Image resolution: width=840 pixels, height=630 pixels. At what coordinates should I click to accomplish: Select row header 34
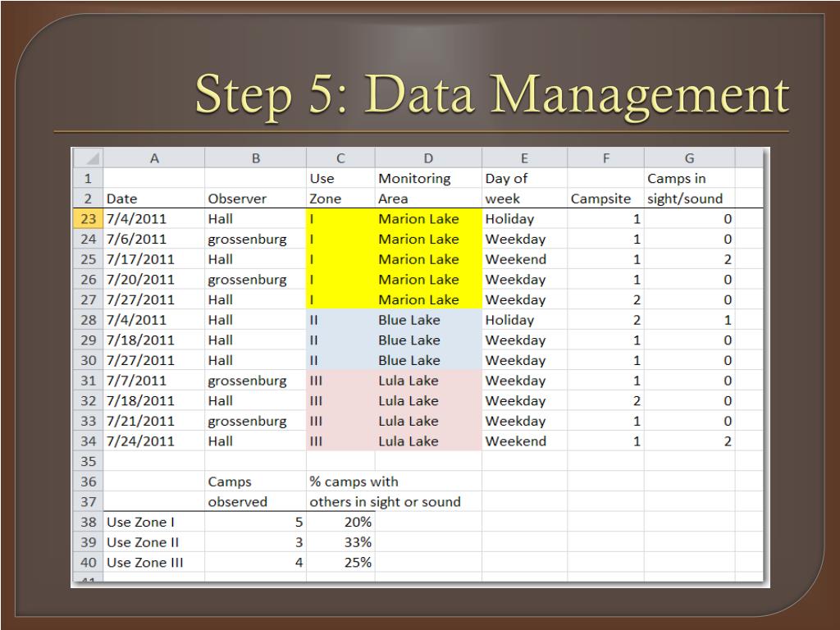[89, 441]
